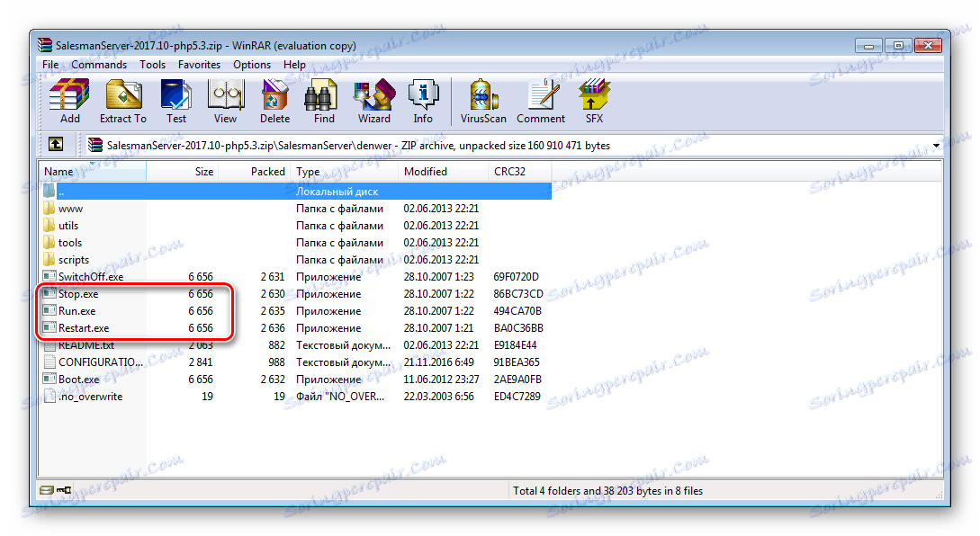Sort by the Name column header
The height and width of the screenshot is (536, 980).
coord(93,171)
